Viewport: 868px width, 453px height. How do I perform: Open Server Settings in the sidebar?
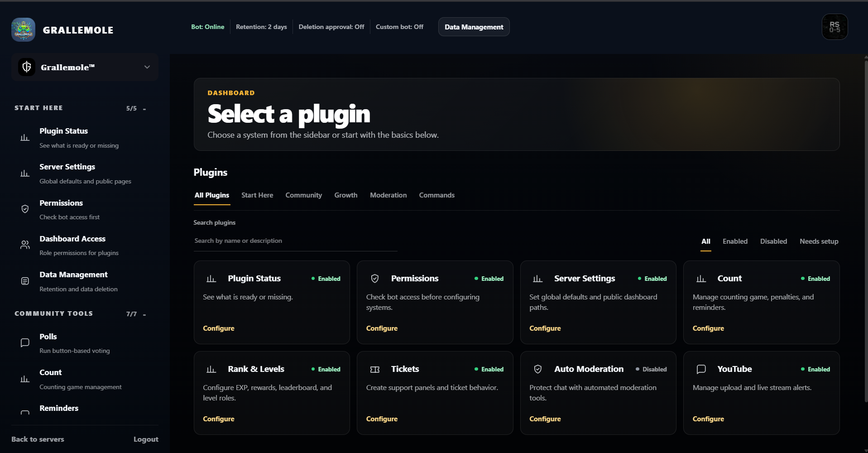pyautogui.click(x=85, y=173)
